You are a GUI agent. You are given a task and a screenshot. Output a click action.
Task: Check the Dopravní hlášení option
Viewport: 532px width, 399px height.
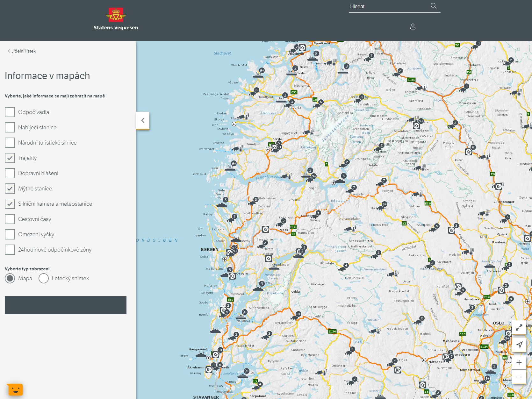tap(10, 173)
